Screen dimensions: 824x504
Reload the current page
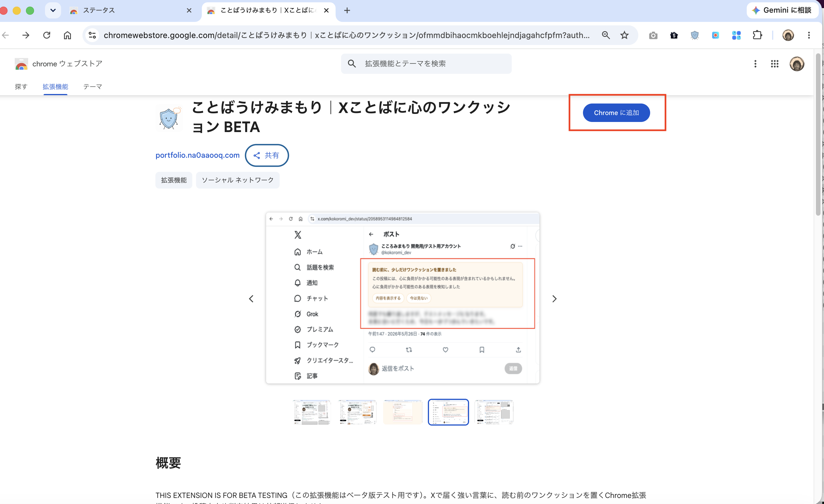pos(46,35)
